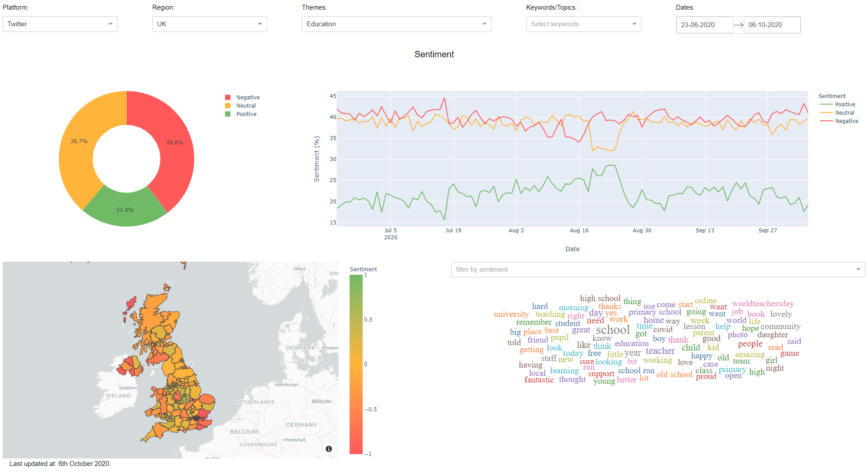868x476 pixels.
Task: Click the Keywords/Topics selector
Action: click(582, 24)
